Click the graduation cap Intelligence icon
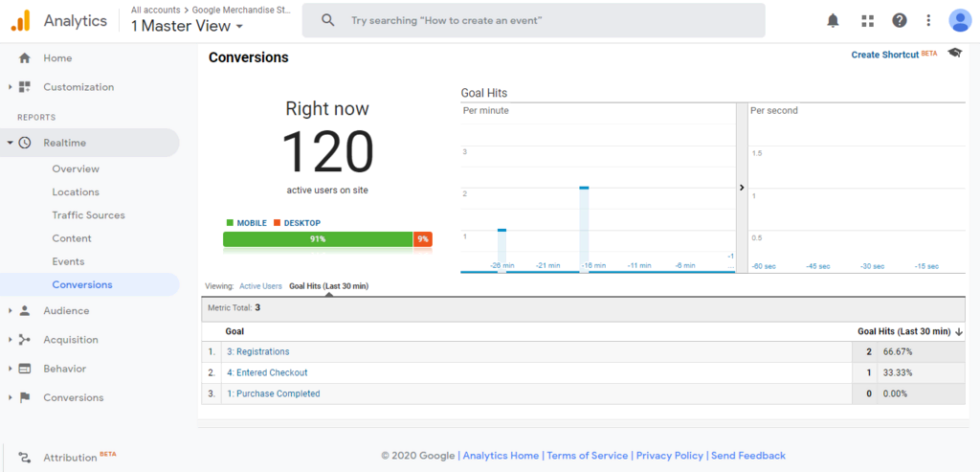Image resolution: width=980 pixels, height=472 pixels. (954, 54)
